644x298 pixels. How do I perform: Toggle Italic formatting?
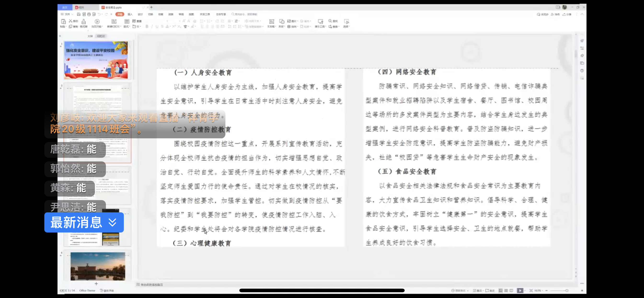coord(152,27)
